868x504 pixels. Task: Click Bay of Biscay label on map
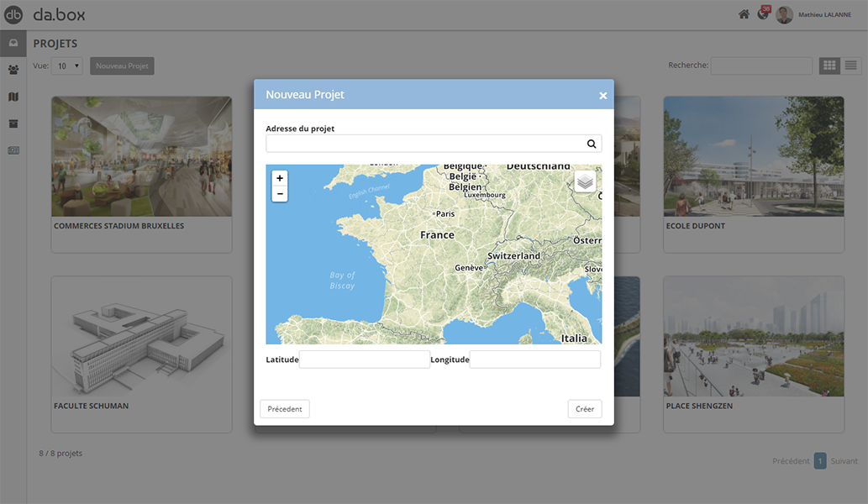pos(342,281)
